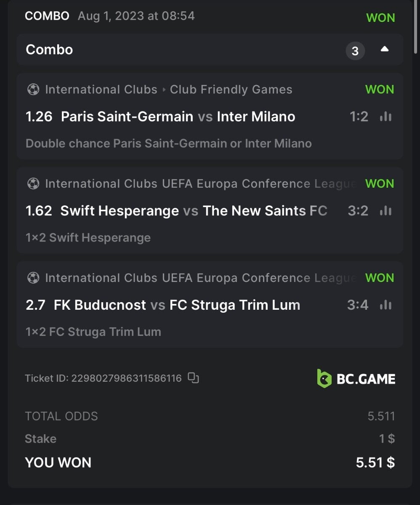Click the Ticket ID number text
This screenshot has width=420, height=505.
126,378
